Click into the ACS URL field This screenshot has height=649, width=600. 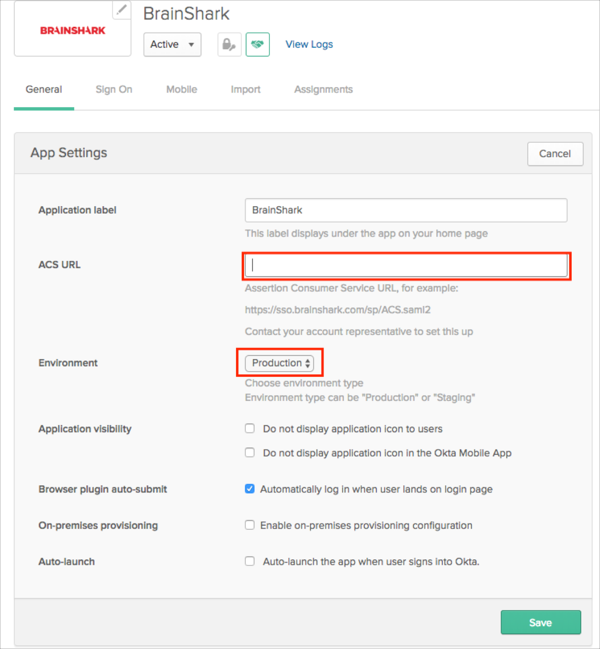406,265
